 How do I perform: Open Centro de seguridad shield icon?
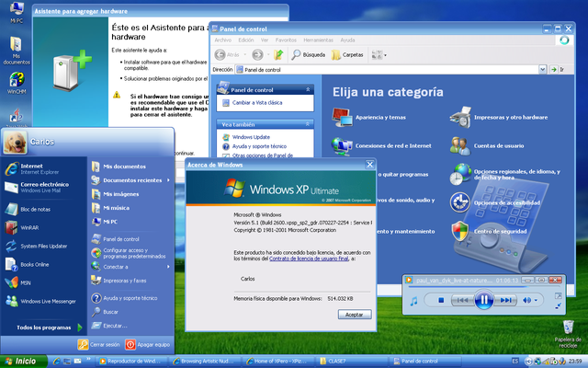coord(460,231)
